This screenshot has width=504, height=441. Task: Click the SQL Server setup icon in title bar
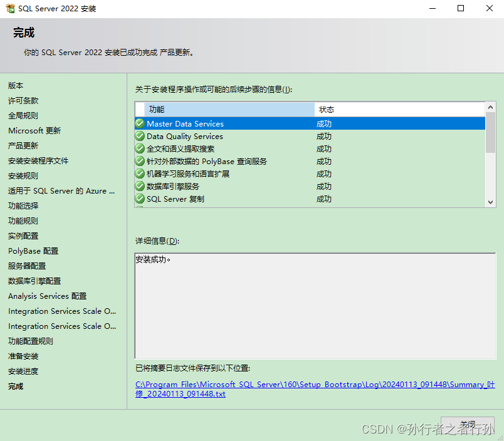point(9,8)
